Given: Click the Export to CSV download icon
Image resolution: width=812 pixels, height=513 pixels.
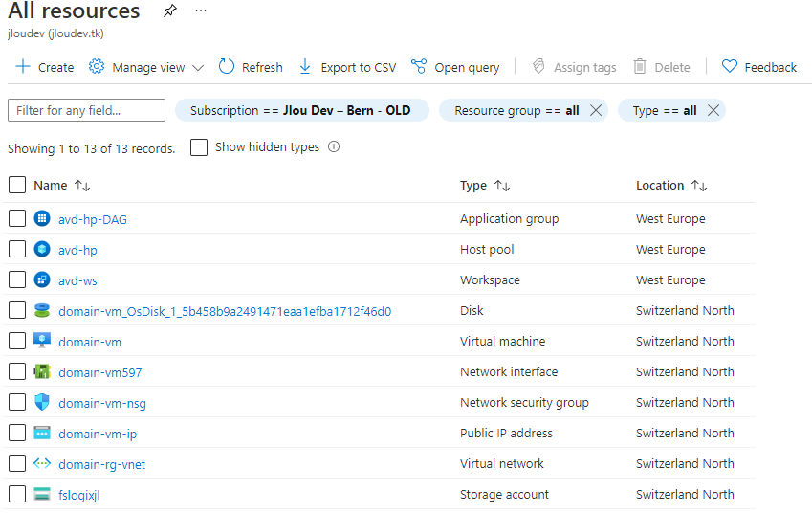Looking at the screenshot, I should tap(305, 66).
